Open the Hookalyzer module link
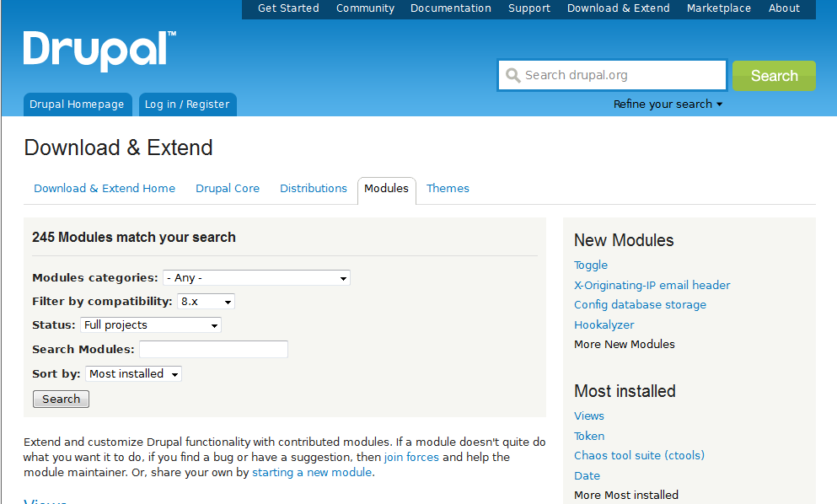The width and height of the screenshot is (837, 504). (604, 325)
